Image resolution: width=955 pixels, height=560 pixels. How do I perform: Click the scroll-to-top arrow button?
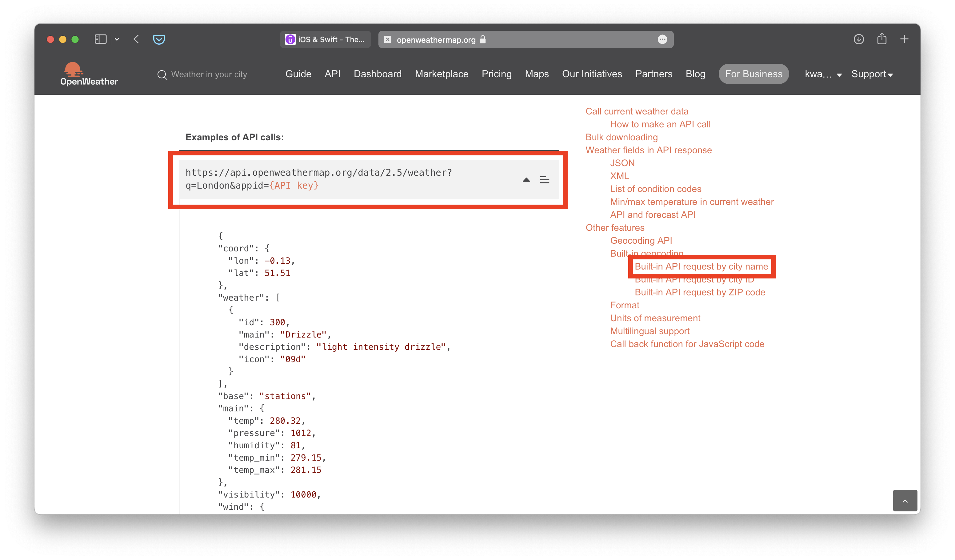tap(905, 501)
